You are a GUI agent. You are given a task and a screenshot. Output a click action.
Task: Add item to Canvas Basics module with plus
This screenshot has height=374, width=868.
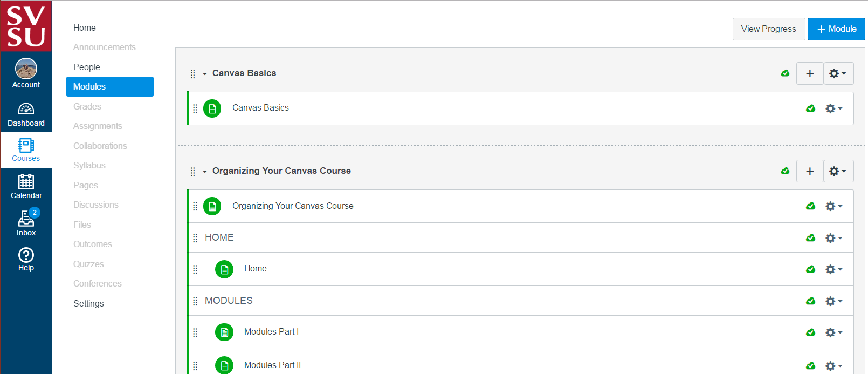click(810, 73)
